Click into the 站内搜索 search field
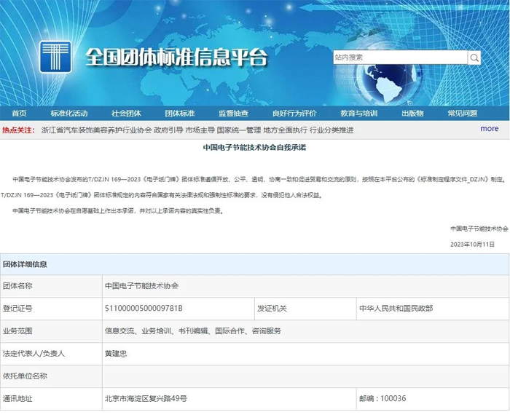 coord(399,58)
